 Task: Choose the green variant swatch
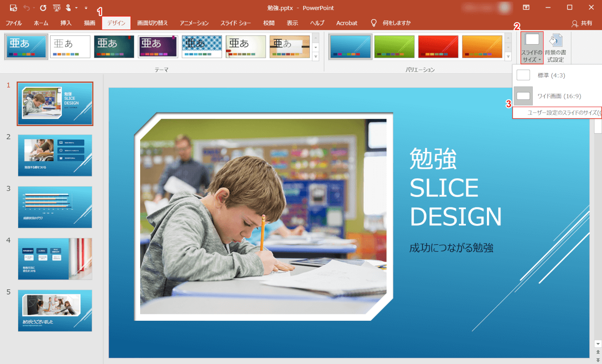(395, 46)
